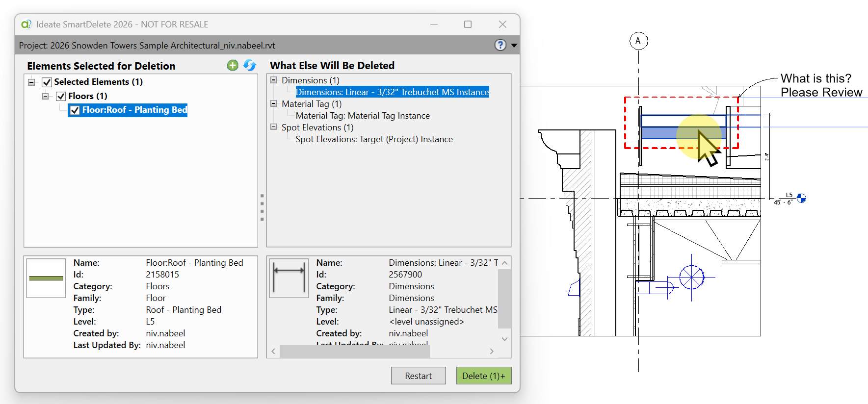
Task: Collapse the Spot Elevations (1) group
Action: [x=274, y=127]
